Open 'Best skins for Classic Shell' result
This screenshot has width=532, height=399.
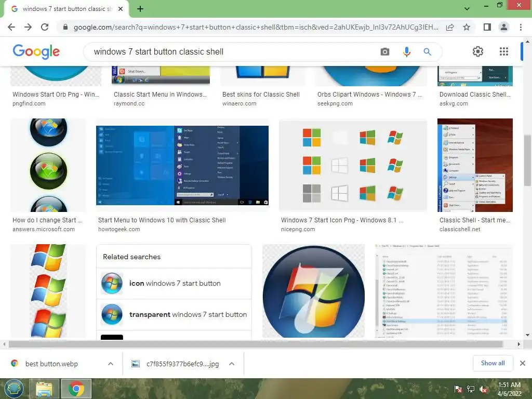(261, 95)
